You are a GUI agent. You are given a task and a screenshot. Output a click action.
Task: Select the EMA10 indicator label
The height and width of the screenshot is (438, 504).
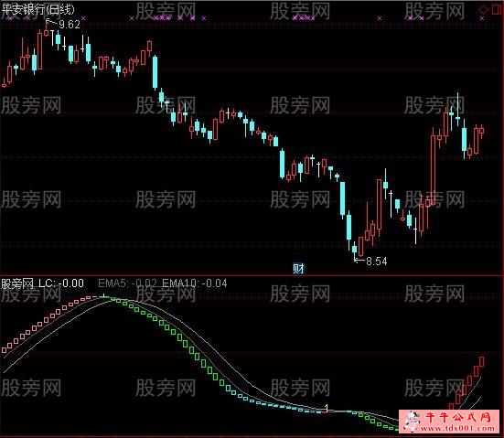pos(195,283)
